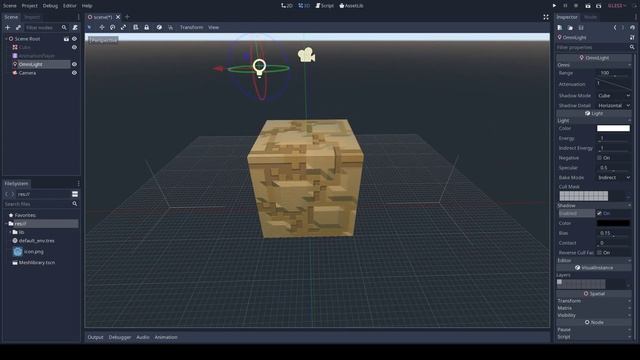Screen dimensions: 640x360
Task: Toggle visibility of Camera node
Action: point(74,73)
